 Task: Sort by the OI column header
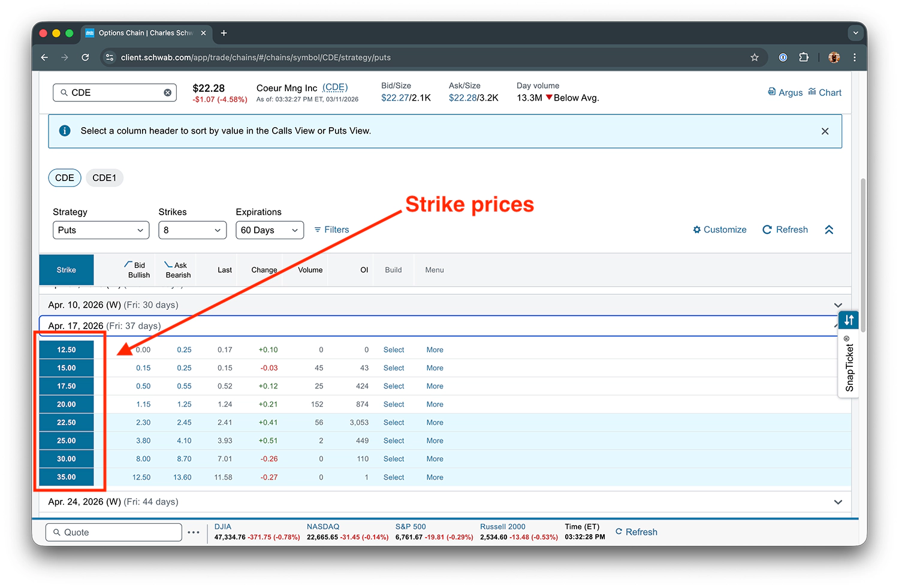click(364, 270)
